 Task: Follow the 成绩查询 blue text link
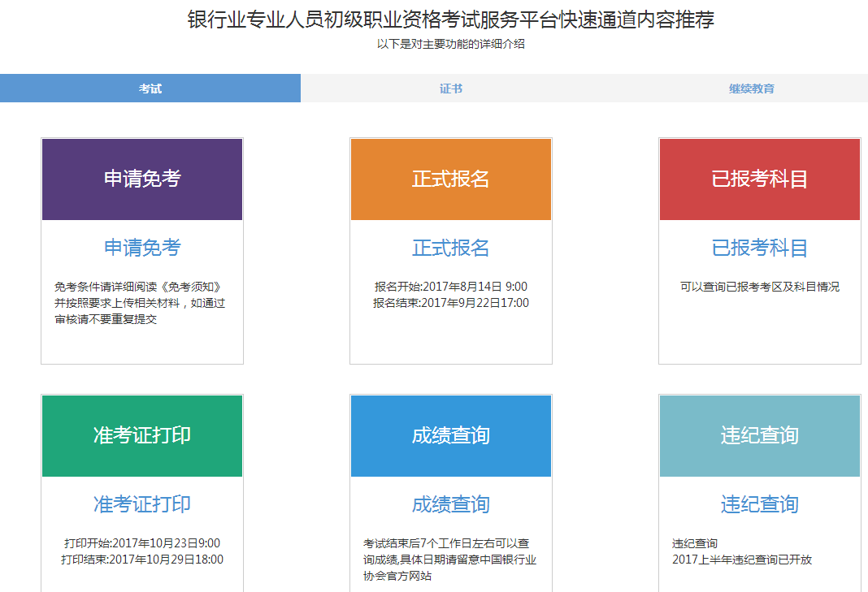[x=451, y=504]
